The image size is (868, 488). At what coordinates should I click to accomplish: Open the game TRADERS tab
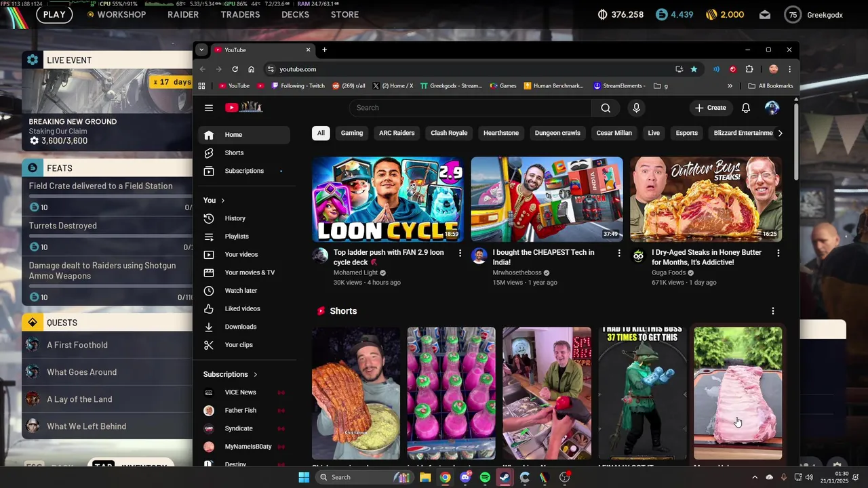click(240, 14)
